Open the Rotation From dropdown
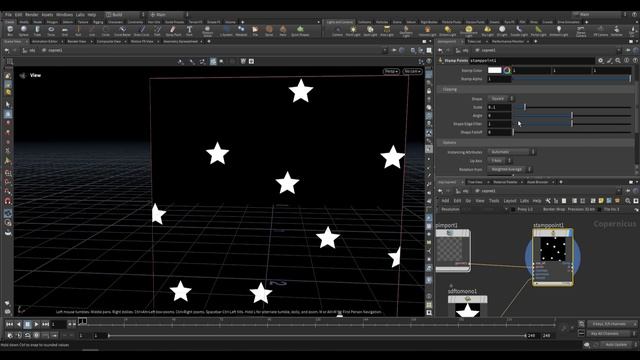This screenshot has height=360, width=640. point(510,169)
